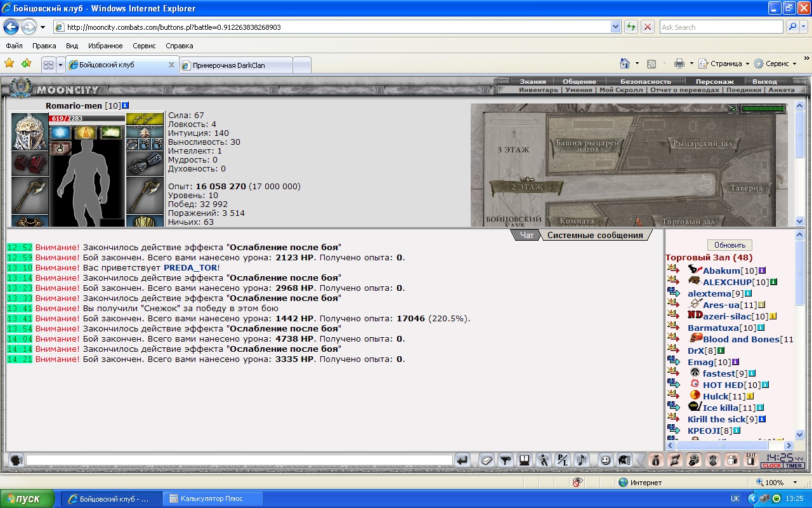Open the Сервис toolbar dropdown

coord(775,63)
